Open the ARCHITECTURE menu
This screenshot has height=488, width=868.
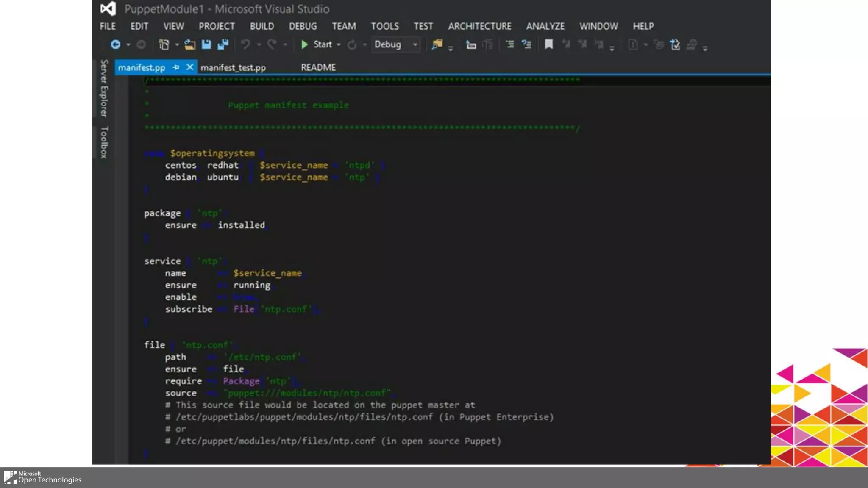(x=479, y=26)
